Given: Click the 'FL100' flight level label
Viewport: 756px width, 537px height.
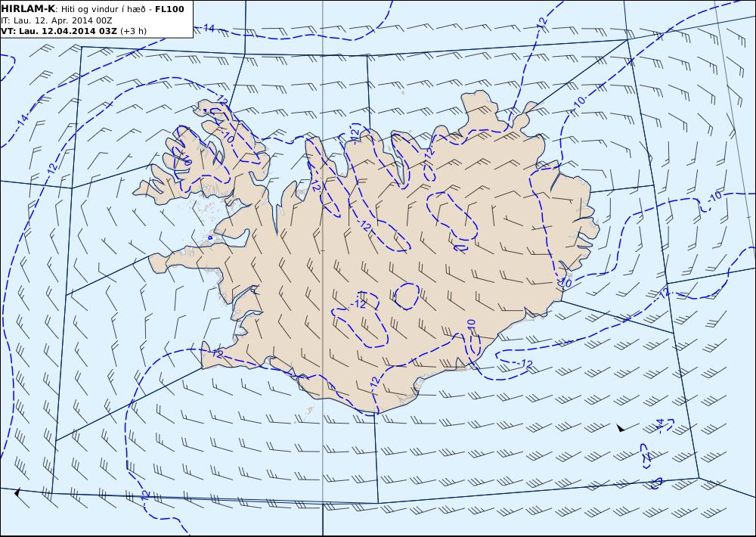Looking at the screenshot, I should 169,8.
